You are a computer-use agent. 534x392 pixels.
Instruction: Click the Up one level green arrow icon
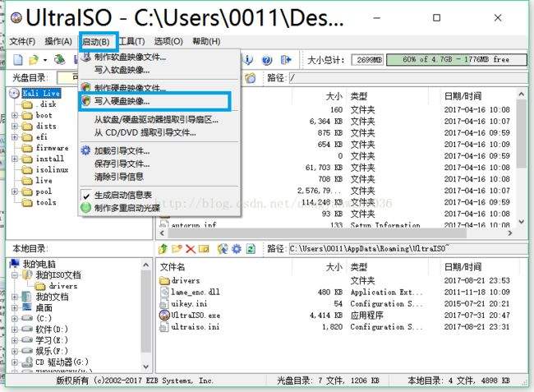(163, 249)
